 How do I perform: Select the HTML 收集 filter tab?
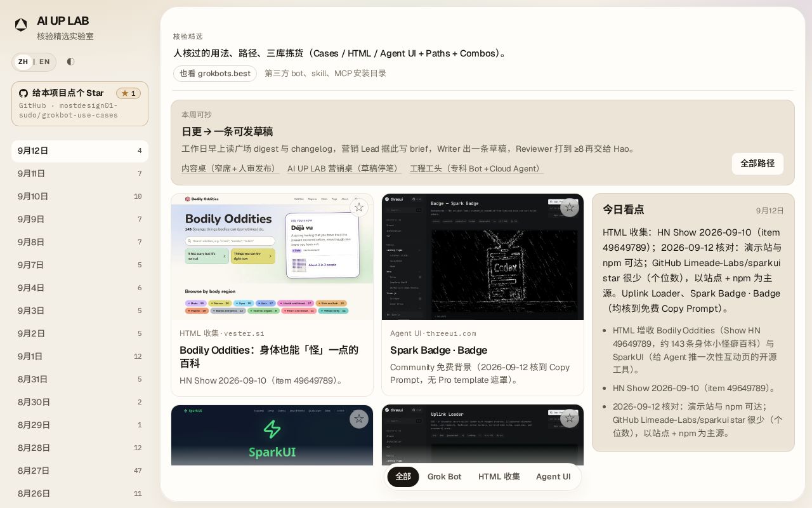499,477
